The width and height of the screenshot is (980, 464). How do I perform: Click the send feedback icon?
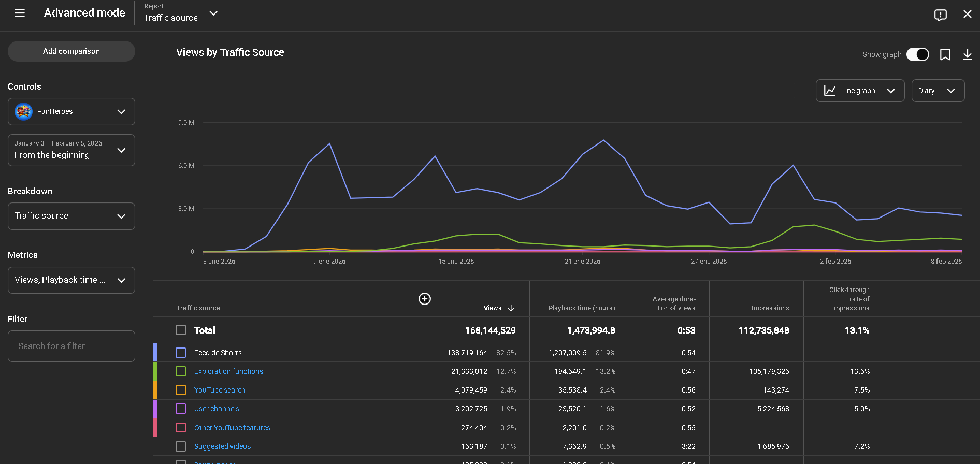pos(940,15)
